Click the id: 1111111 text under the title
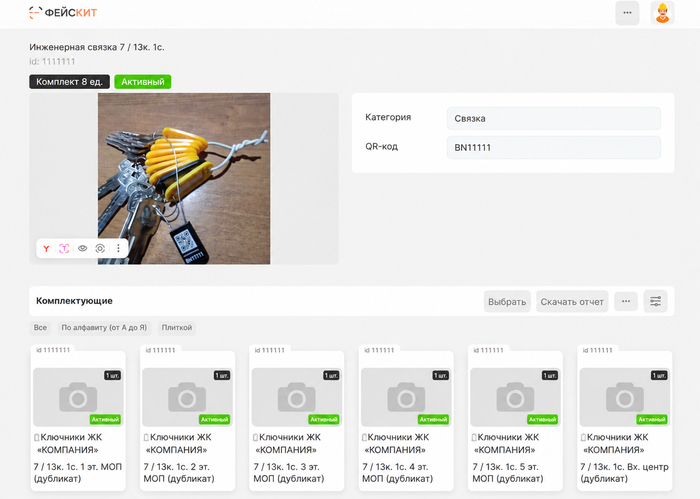The image size is (700, 499). pyautogui.click(x=52, y=62)
